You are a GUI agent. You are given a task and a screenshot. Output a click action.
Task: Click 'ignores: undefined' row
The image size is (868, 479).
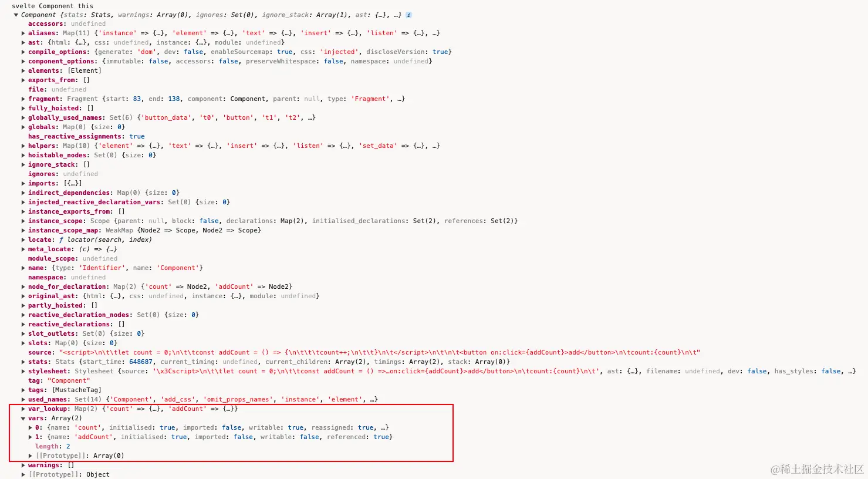click(x=63, y=174)
